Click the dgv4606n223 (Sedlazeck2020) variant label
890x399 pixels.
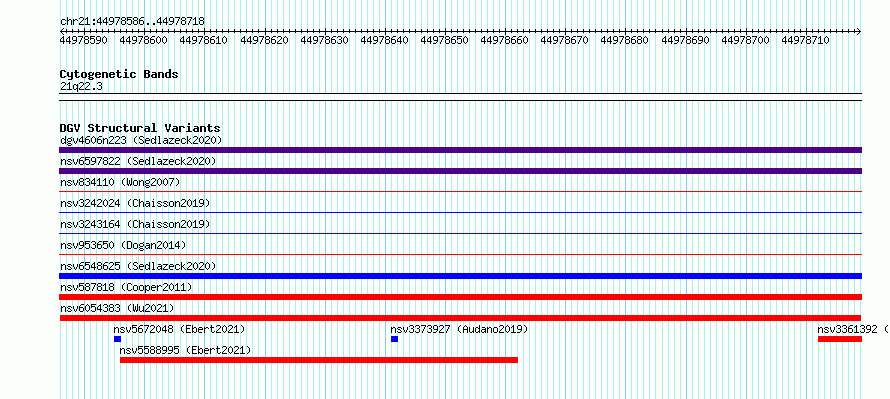[141, 140]
